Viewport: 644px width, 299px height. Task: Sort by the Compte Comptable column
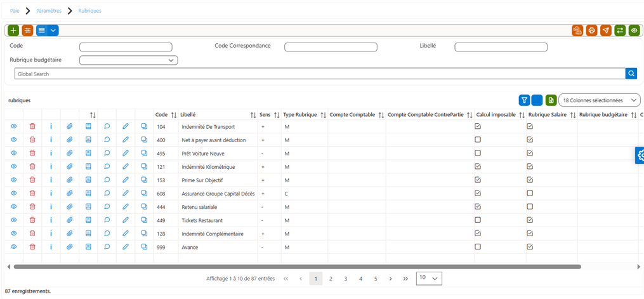381,116
